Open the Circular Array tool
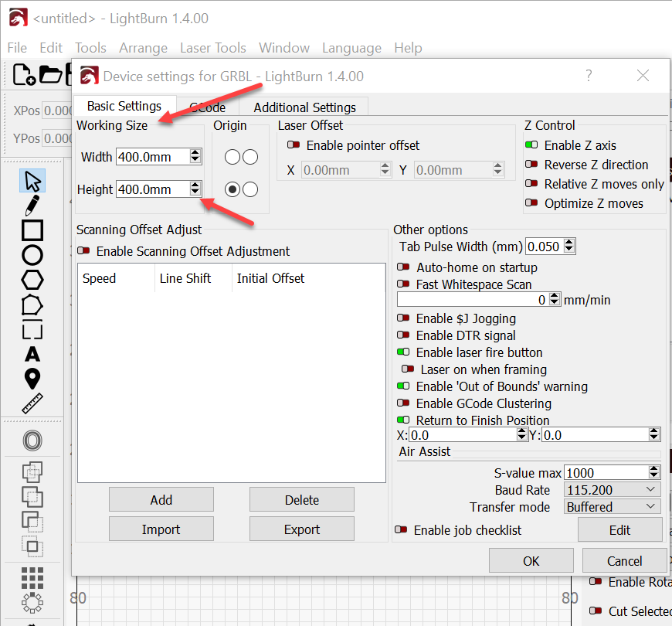The image size is (672, 626). point(32,603)
